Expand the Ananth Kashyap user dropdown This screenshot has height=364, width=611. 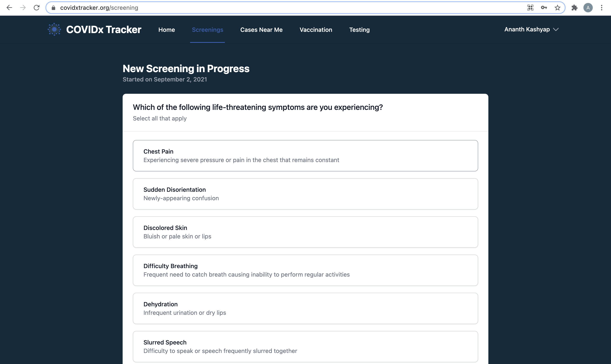[527, 29]
